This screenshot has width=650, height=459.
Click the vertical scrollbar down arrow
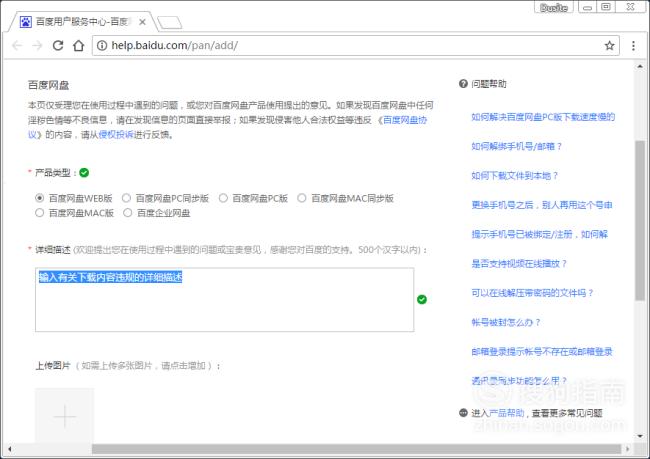[640, 436]
